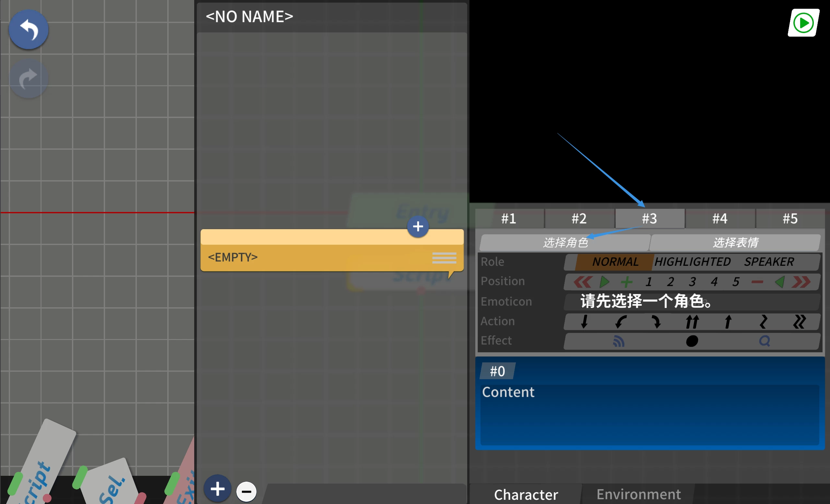Choose Position 4
830x504 pixels.
[714, 282]
